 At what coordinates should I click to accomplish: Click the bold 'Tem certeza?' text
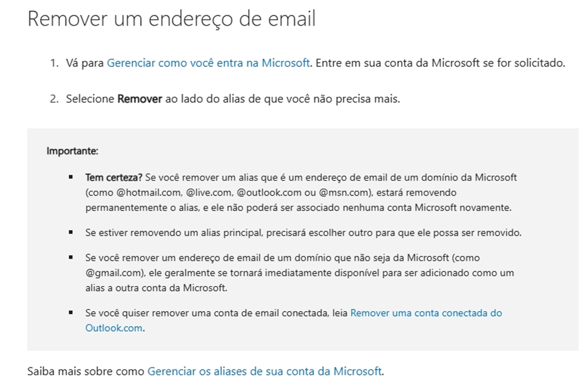coord(114,177)
